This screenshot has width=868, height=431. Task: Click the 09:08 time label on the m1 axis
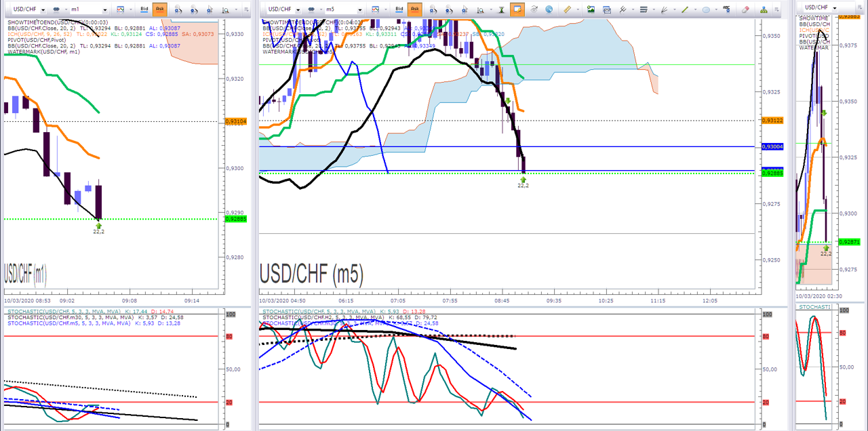pyautogui.click(x=130, y=300)
